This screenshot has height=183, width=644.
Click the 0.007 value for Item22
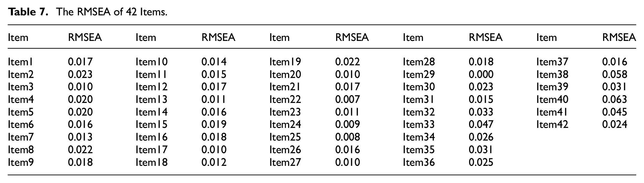click(x=348, y=99)
